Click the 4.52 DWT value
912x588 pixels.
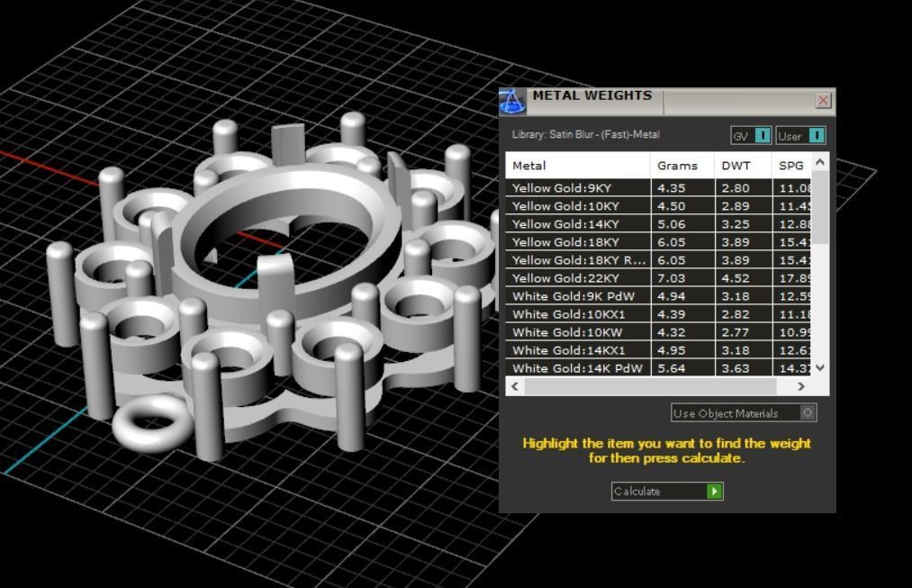pos(736,278)
